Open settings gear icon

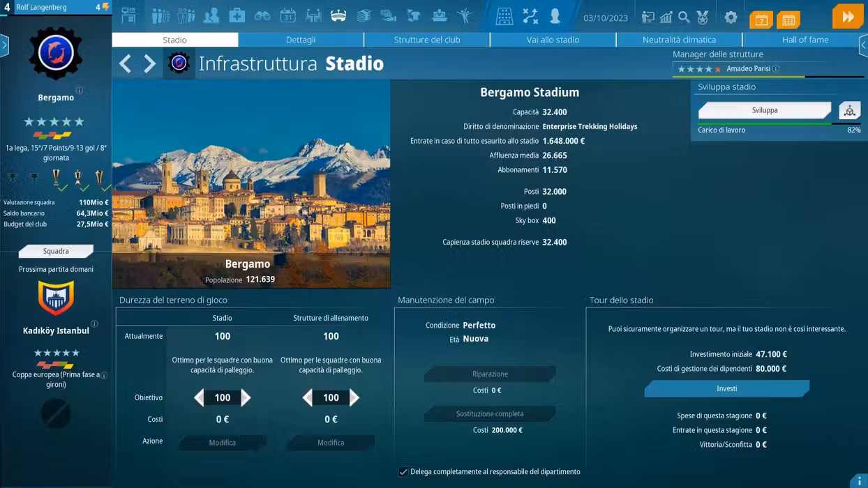(731, 17)
